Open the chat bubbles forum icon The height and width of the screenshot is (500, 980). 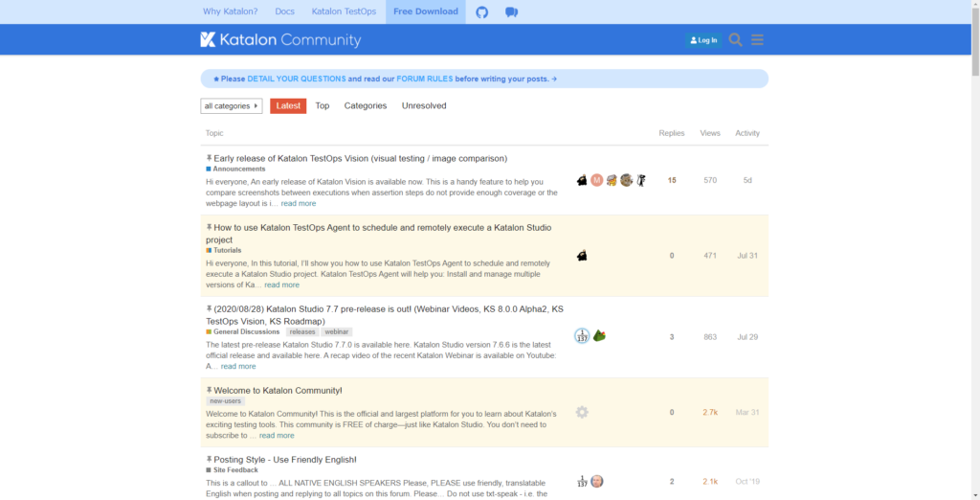[x=511, y=11]
